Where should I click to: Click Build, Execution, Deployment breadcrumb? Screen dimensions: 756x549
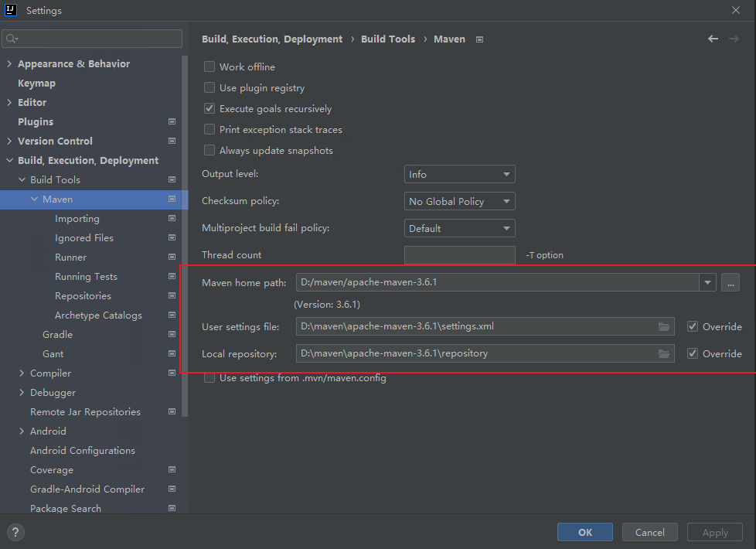coord(272,39)
